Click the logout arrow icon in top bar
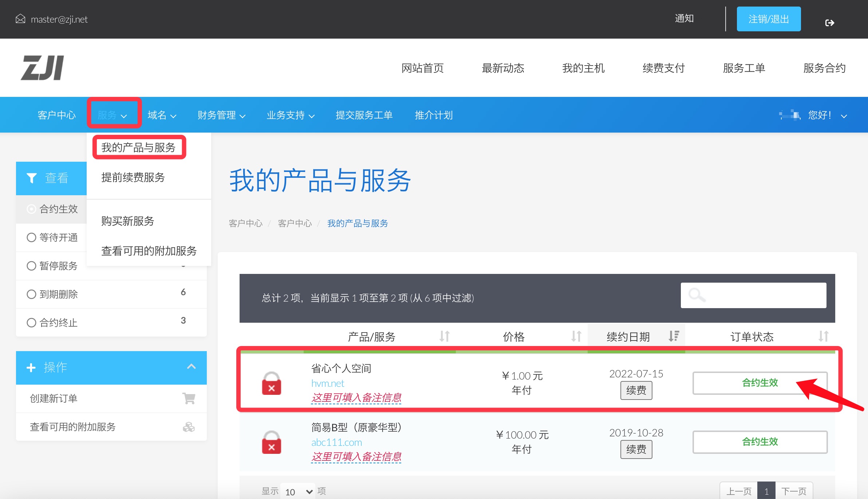Screen dimensions: 868x499 (829, 23)
